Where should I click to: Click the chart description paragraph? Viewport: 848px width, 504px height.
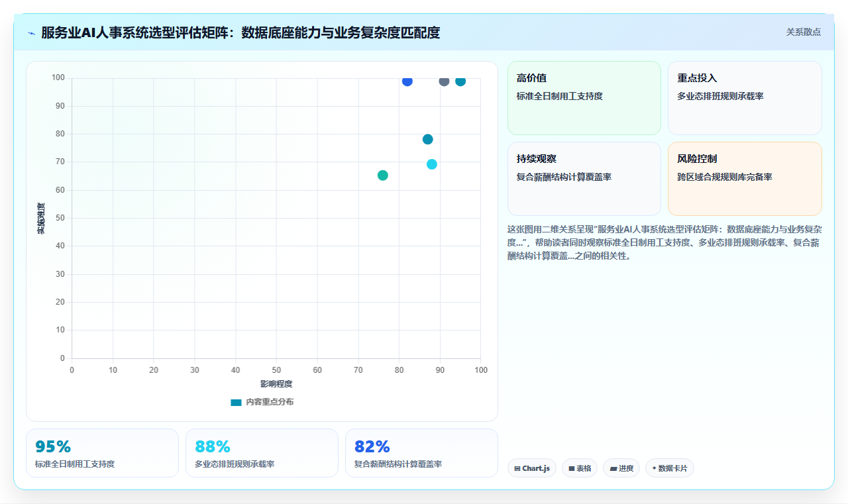pyautogui.click(x=664, y=242)
